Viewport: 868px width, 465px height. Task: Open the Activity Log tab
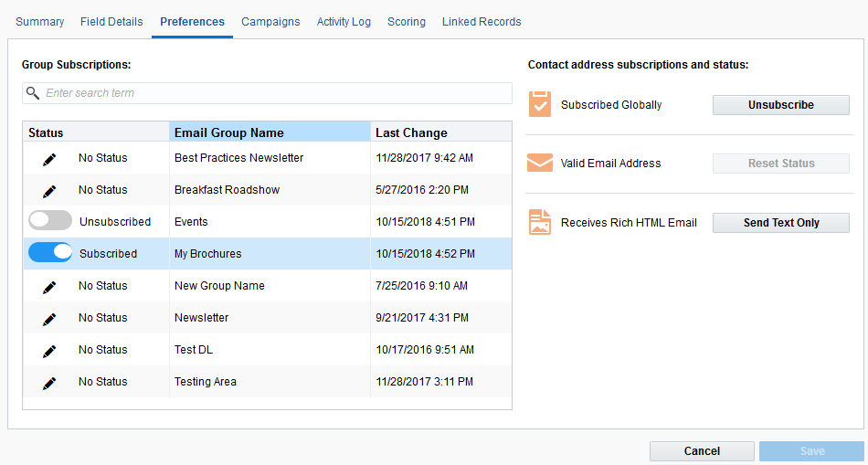(x=344, y=22)
